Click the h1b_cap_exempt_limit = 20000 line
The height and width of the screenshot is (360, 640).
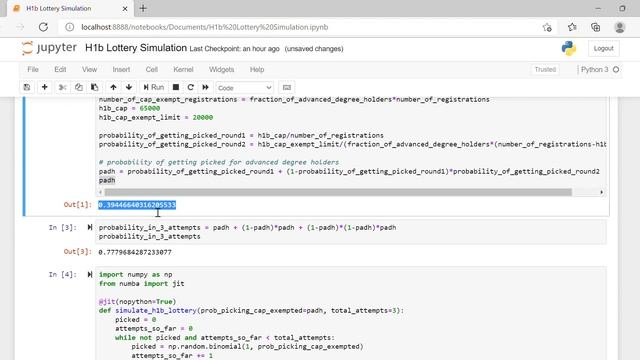[x=156, y=117]
